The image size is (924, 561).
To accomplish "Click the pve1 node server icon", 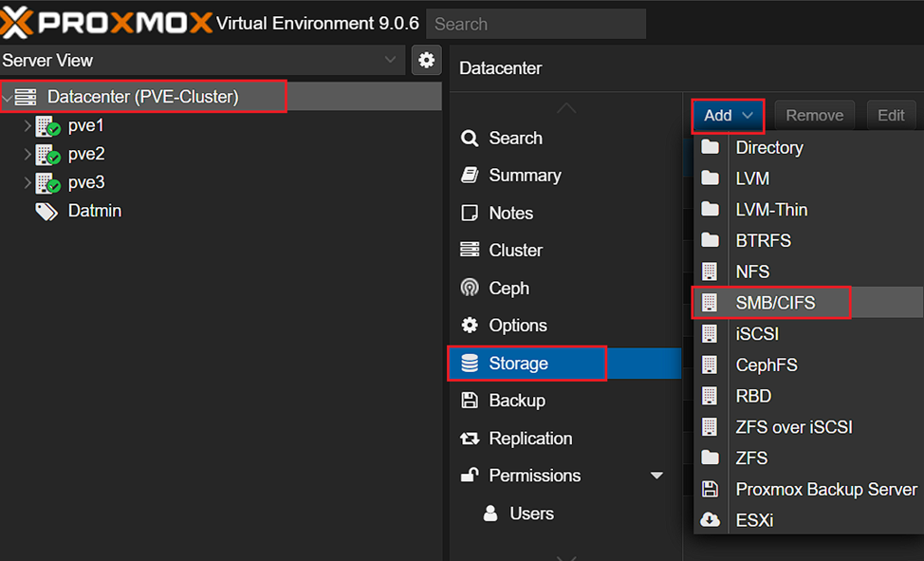I will tap(46, 126).
